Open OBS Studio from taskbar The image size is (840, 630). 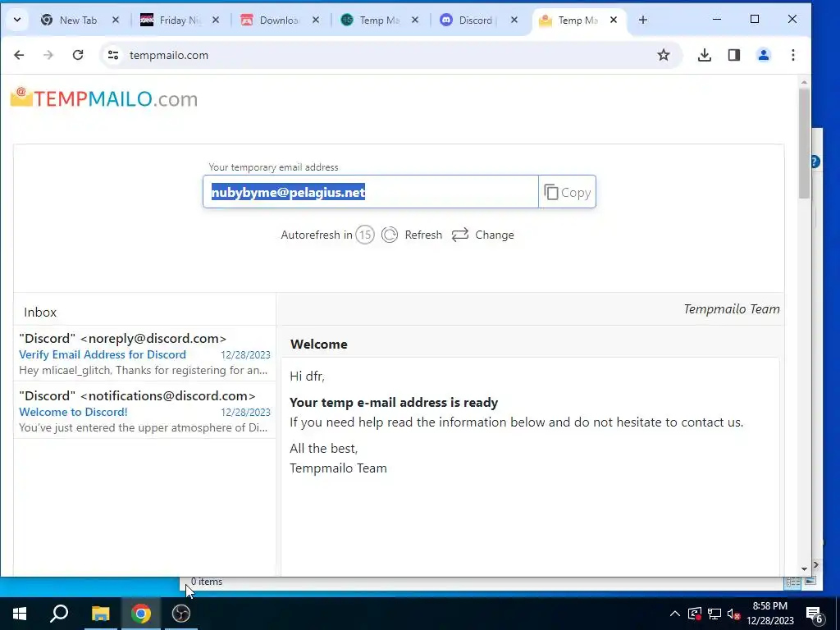coord(181,614)
